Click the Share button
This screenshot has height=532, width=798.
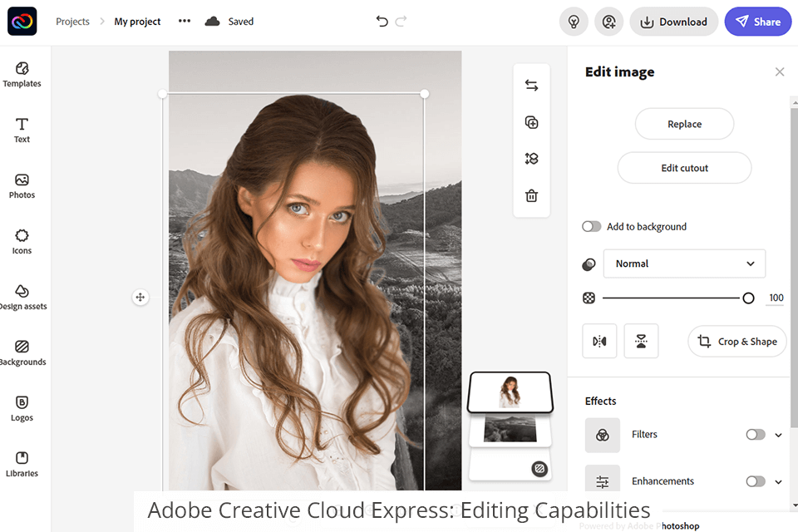[758, 22]
